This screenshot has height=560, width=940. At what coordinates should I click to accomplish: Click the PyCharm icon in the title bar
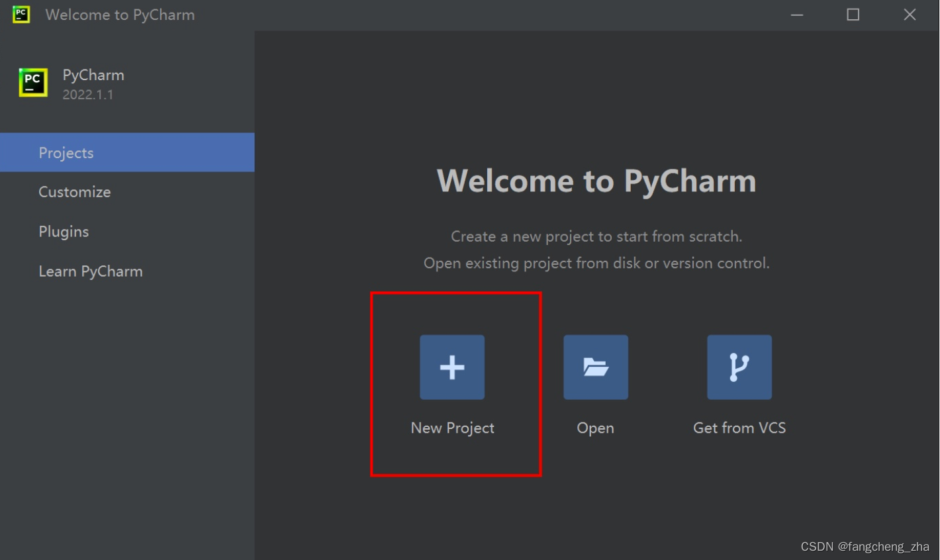21,15
